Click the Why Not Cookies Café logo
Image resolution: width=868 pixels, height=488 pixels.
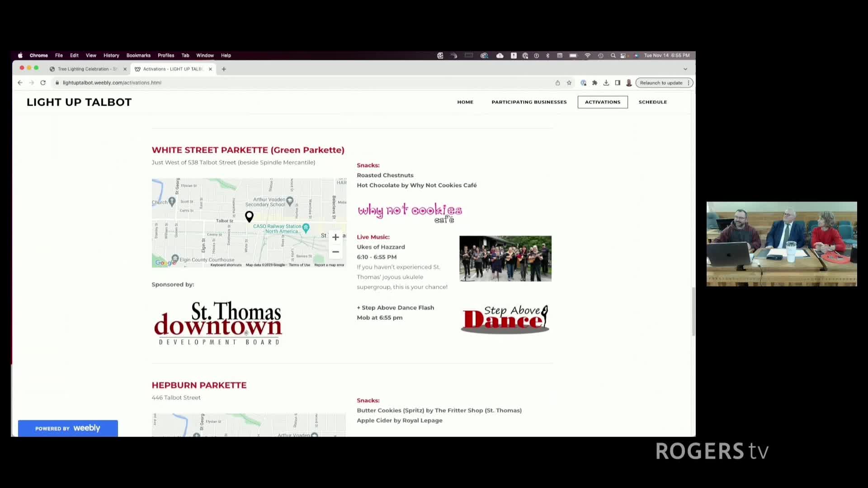point(410,213)
